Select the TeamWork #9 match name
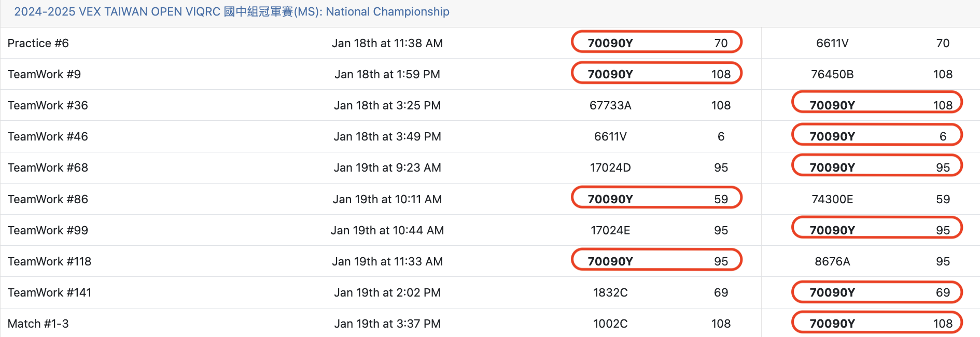 click(44, 74)
